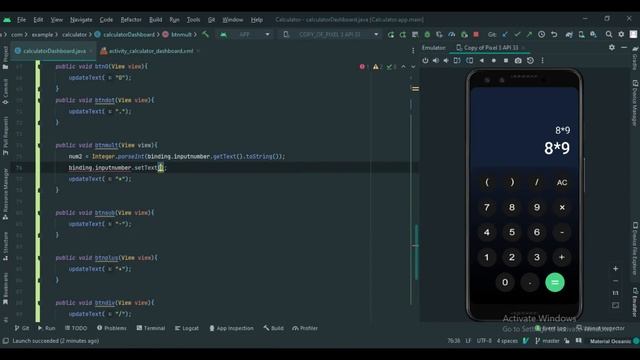640x360 pixels.
Task: Open UTF-8 encoding selector
Action: [484, 341]
